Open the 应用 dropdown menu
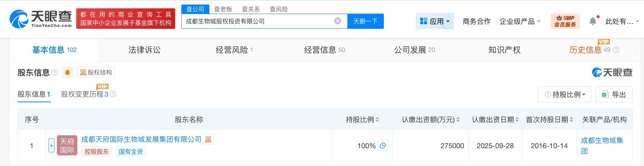The width and height of the screenshot is (644, 166). (x=435, y=21)
